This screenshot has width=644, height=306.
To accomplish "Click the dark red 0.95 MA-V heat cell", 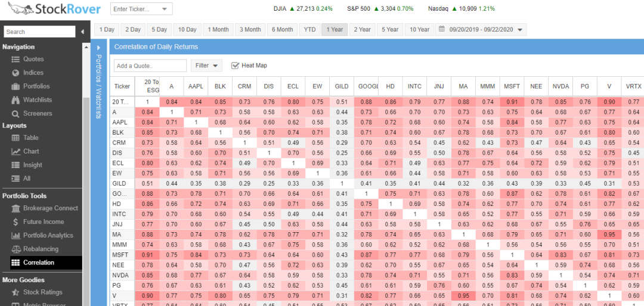I will point(608,235).
